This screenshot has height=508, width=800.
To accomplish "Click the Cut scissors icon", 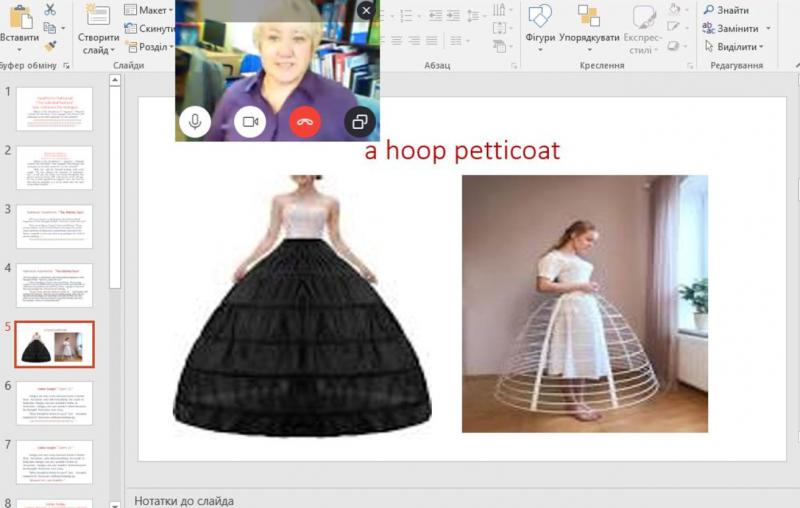I will coord(50,9).
